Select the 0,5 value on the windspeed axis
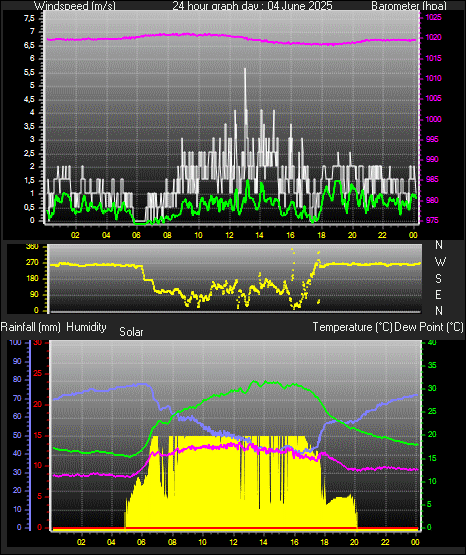Image resolution: width=466 pixels, height=555 pixels. click(x=29, y=207)
